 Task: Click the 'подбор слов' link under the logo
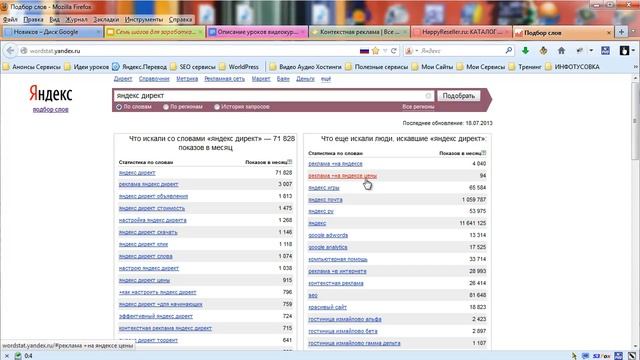point(51,109)
